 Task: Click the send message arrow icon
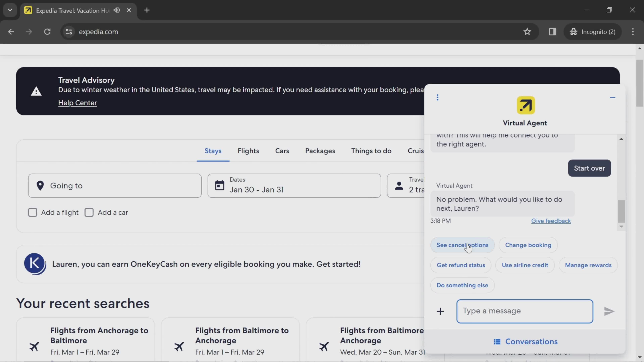[x=609, y=311]
